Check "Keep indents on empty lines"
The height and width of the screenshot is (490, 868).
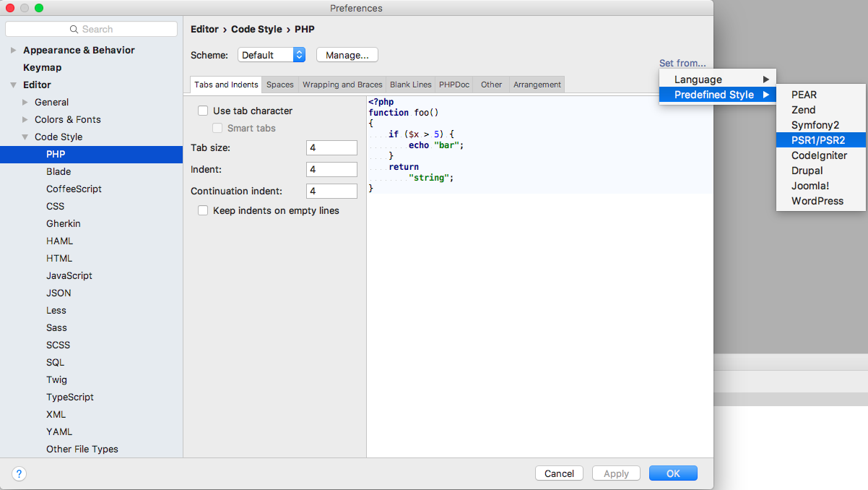click(203, 210)
